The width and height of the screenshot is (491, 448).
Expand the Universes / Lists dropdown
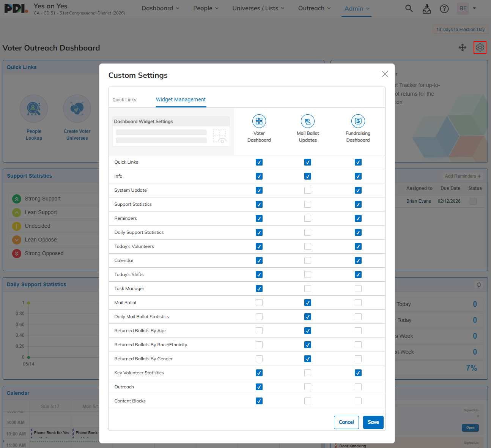258,8
